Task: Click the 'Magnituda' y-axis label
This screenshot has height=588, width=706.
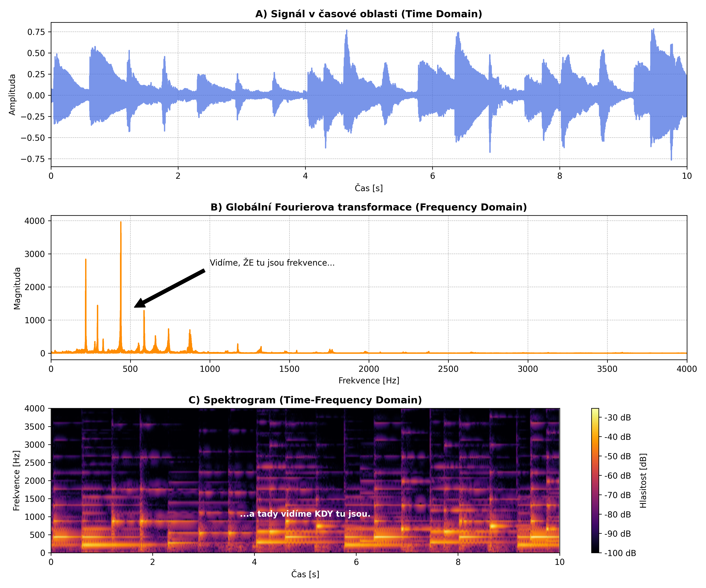Action: [x=17, y=288]
